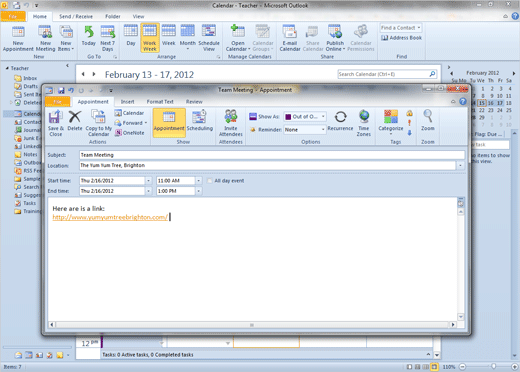The image size is (520, 372).
Task: Switch to Scheduling view
Action: (200, 120)
